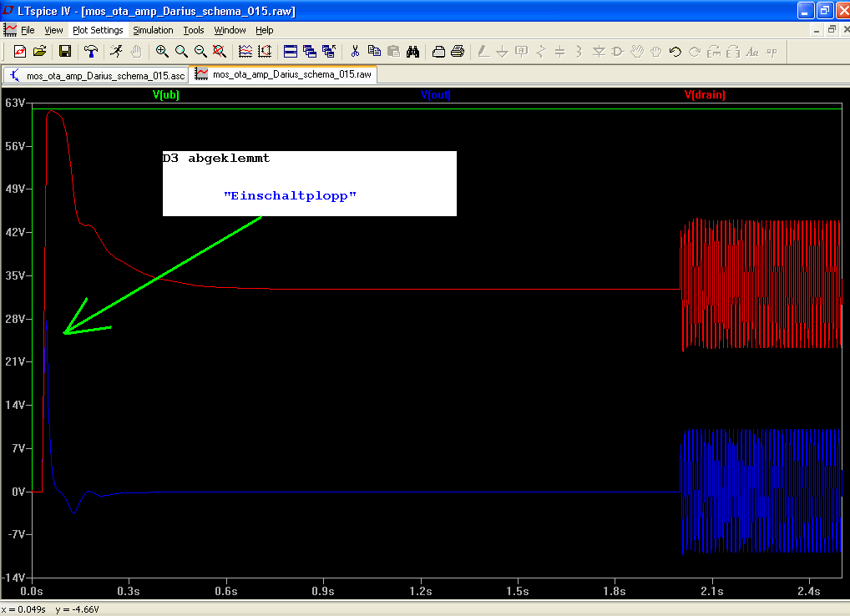Click the green V(ub) trace label
Image resolution: width=850 pixels, height=616 pixels.
(166, 95)
